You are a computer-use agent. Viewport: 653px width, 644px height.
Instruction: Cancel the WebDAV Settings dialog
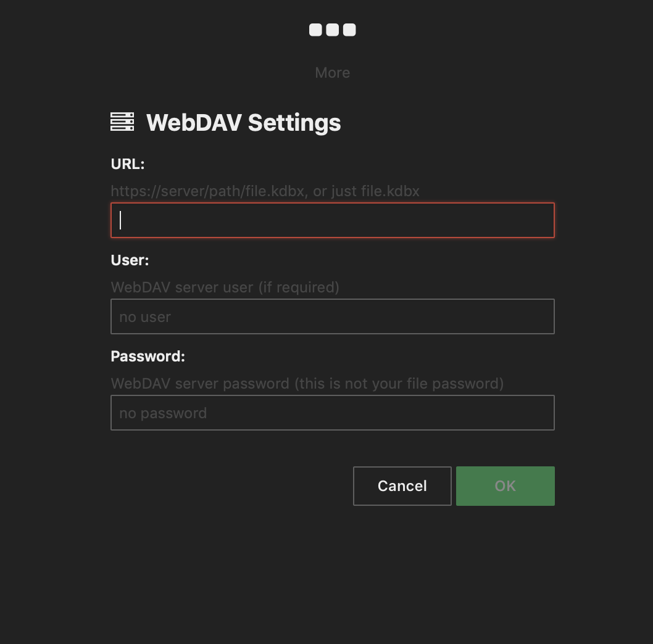[402, 485]
